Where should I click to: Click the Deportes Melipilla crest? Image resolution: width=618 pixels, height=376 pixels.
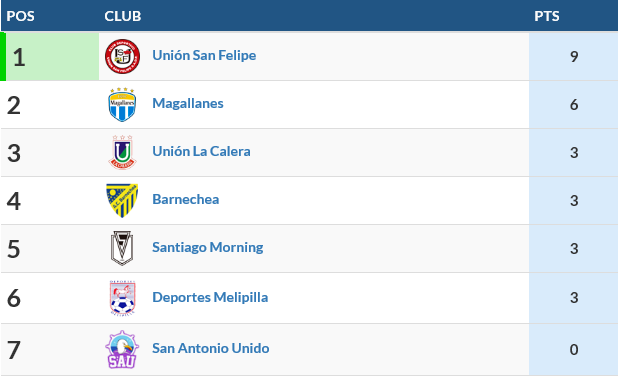click(x=123, y=298)
